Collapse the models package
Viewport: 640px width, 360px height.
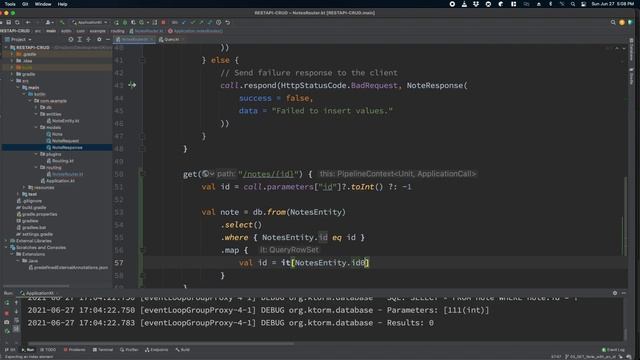tap(36, 127)
